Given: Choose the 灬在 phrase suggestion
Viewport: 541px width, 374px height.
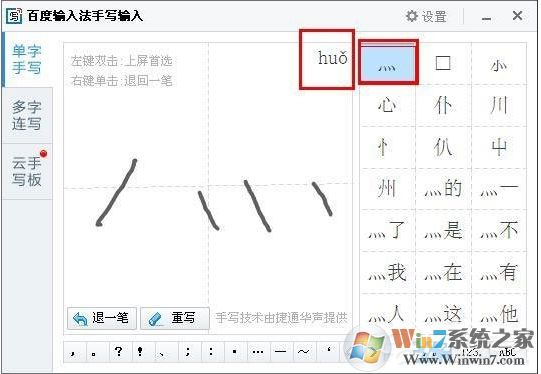Looking at the screenshot, I should pos(443,273).
